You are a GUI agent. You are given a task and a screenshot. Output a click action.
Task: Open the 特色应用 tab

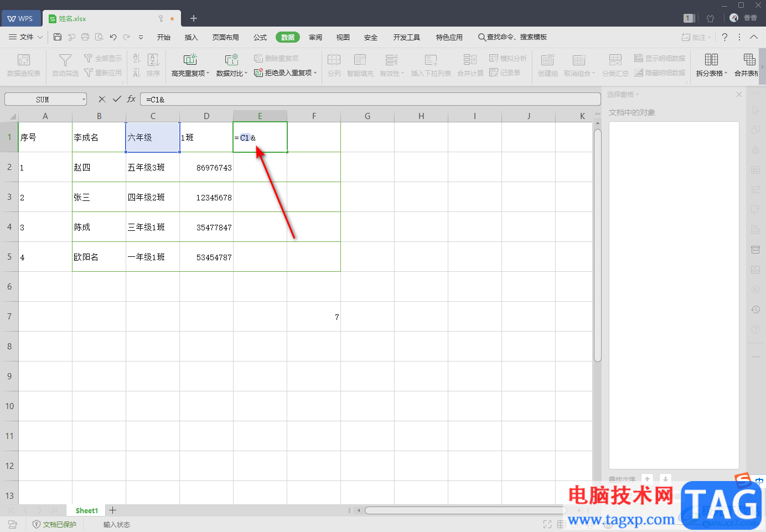pyautogui.click(x=449, y=37)
